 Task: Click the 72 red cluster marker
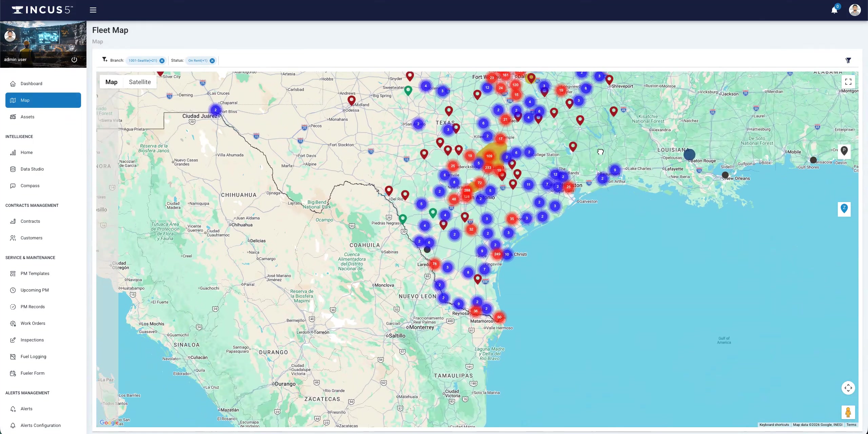[480, 183]
